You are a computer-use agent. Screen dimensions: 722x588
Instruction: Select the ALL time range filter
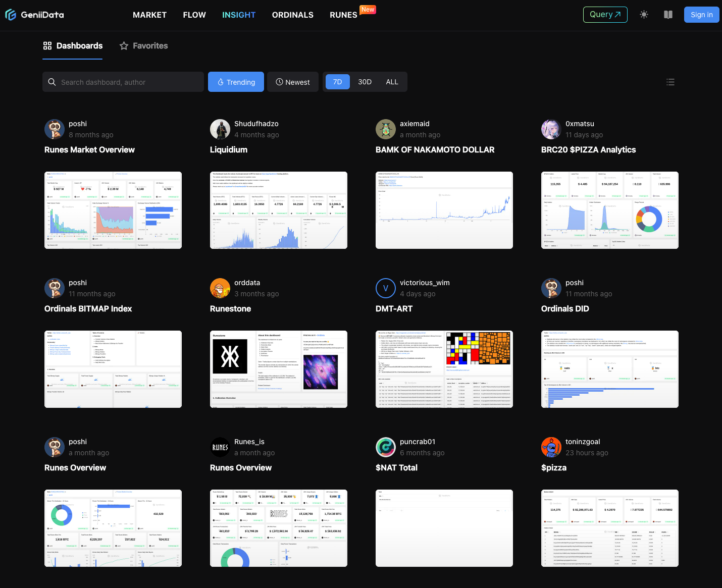(392, 82)
